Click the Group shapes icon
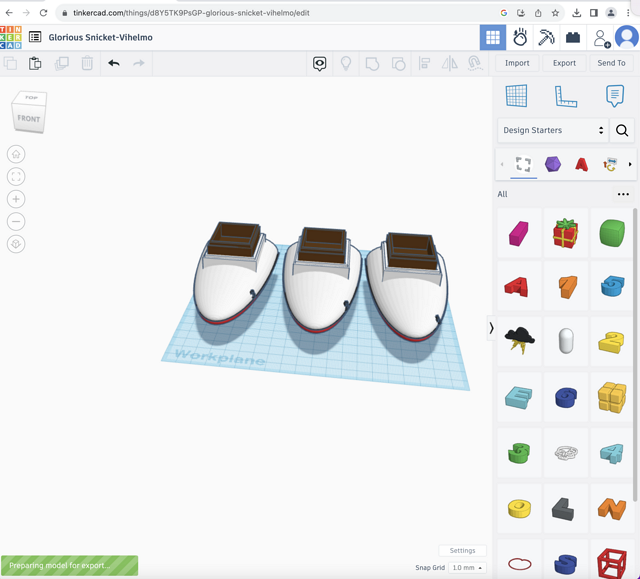 [x=372, y=64]
